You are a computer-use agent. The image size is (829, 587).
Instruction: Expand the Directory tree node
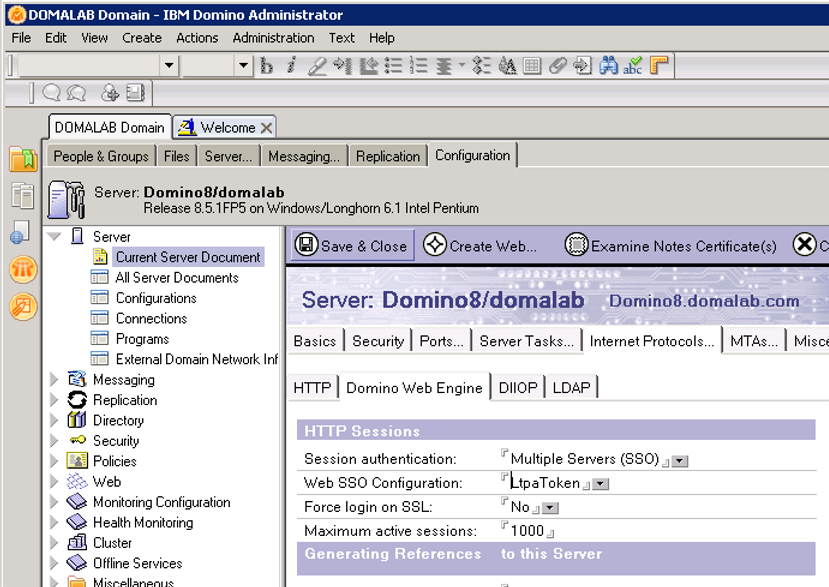click(x=54, y=420)
